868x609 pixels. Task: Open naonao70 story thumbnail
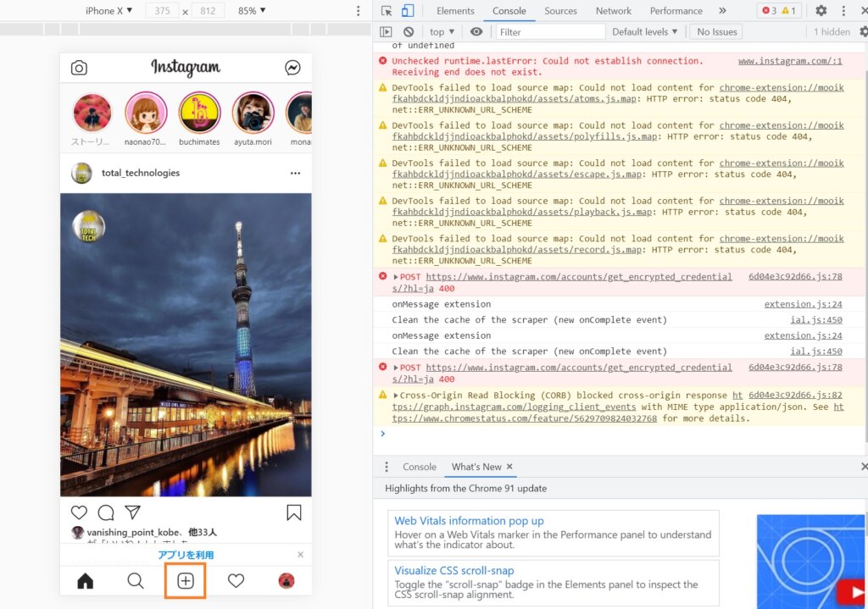146,113
